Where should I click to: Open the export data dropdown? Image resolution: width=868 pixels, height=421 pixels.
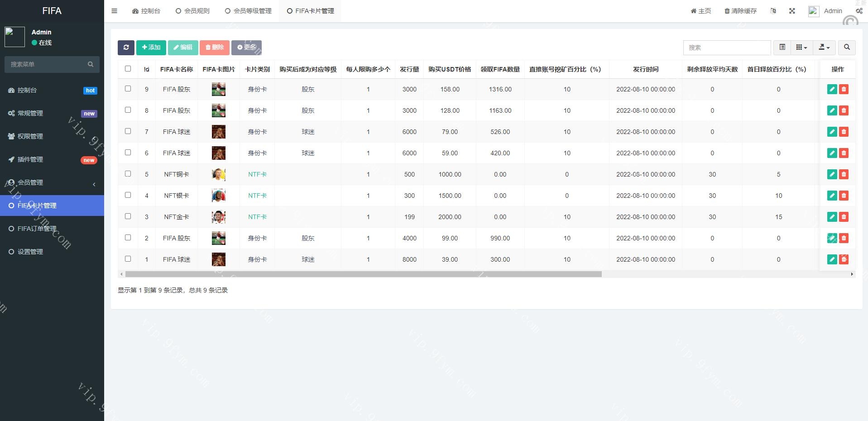[x=824, y=48]
